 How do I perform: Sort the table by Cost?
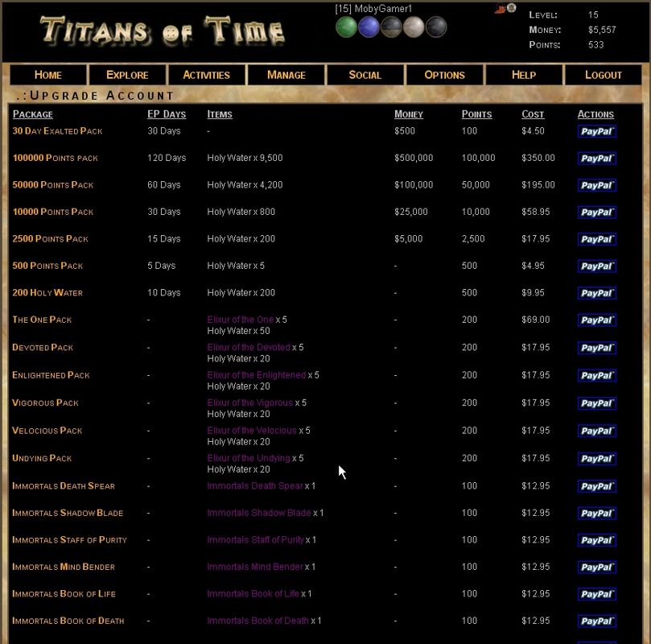click(x=532, y=114)
